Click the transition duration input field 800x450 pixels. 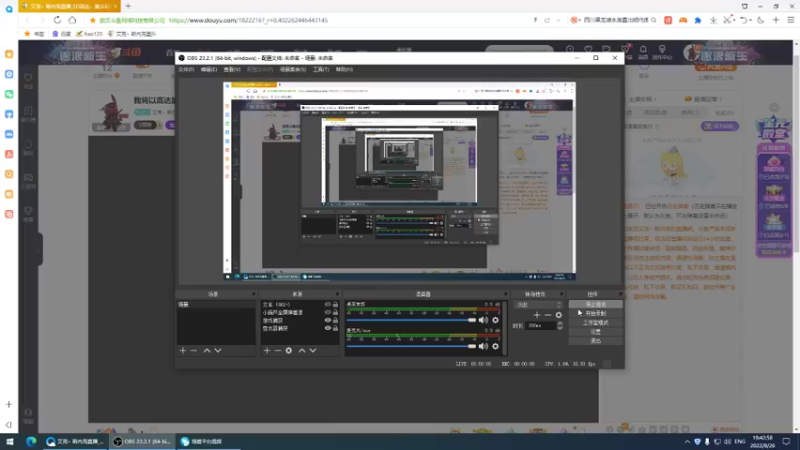541,326
